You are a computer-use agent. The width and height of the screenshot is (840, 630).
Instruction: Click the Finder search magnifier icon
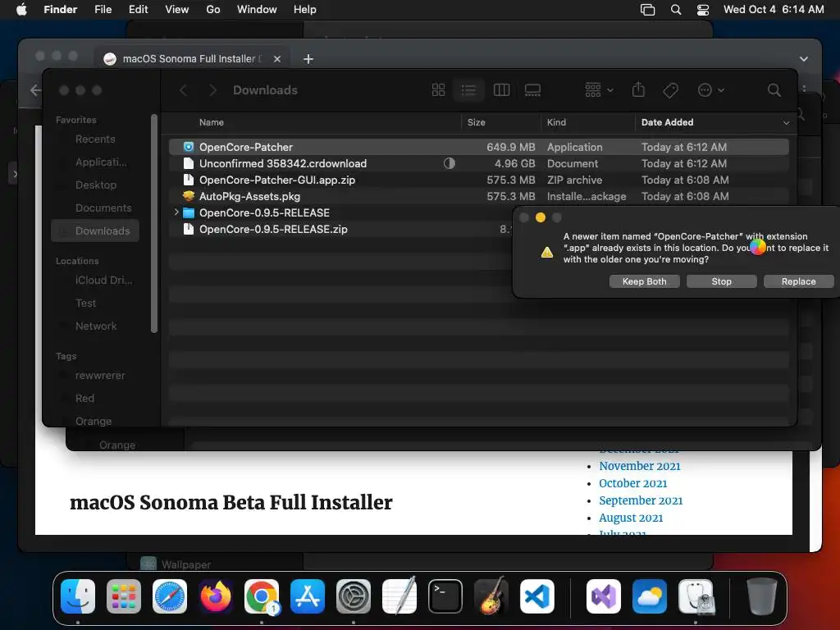[x=774, y=90]
